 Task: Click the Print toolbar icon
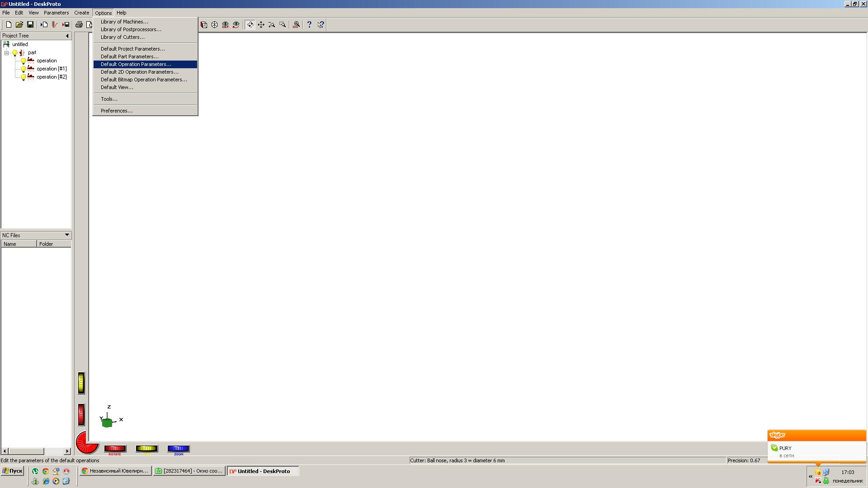click(79, 24)
